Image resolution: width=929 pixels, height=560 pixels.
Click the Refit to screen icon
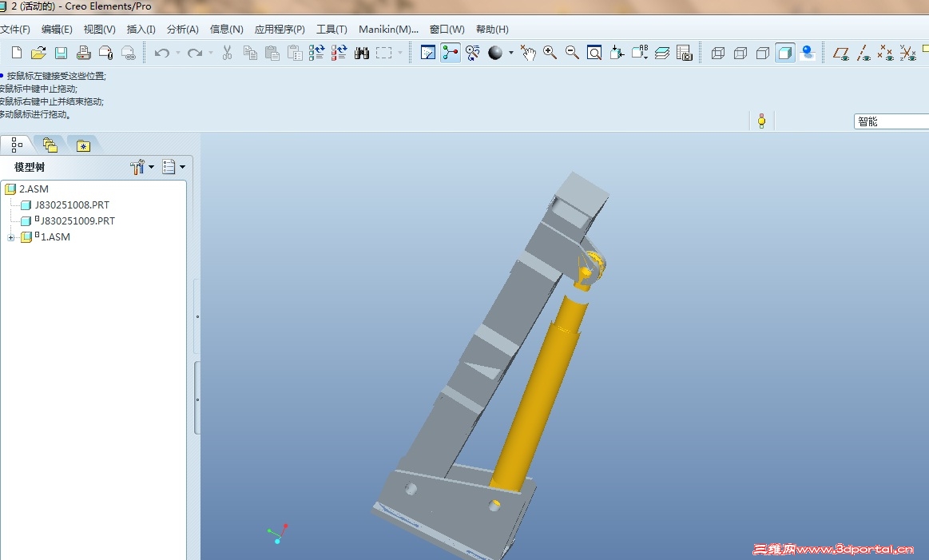tap(594, 53)
